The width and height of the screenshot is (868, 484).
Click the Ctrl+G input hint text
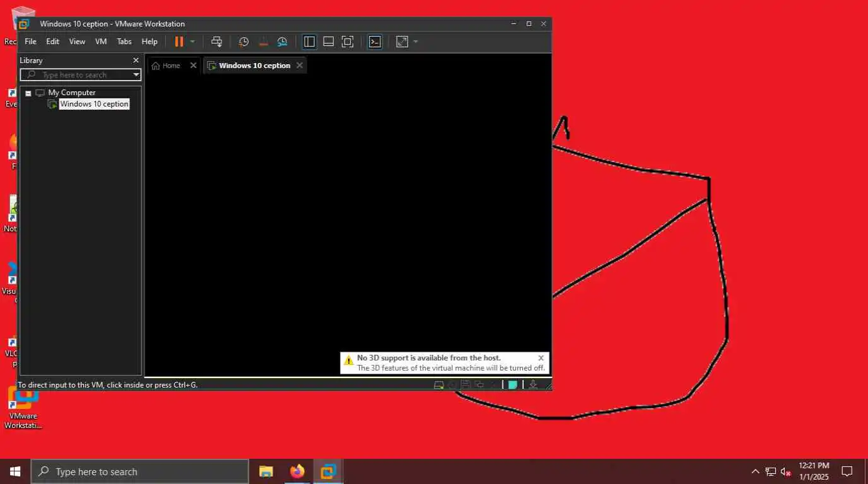click(x=107, y=384)
